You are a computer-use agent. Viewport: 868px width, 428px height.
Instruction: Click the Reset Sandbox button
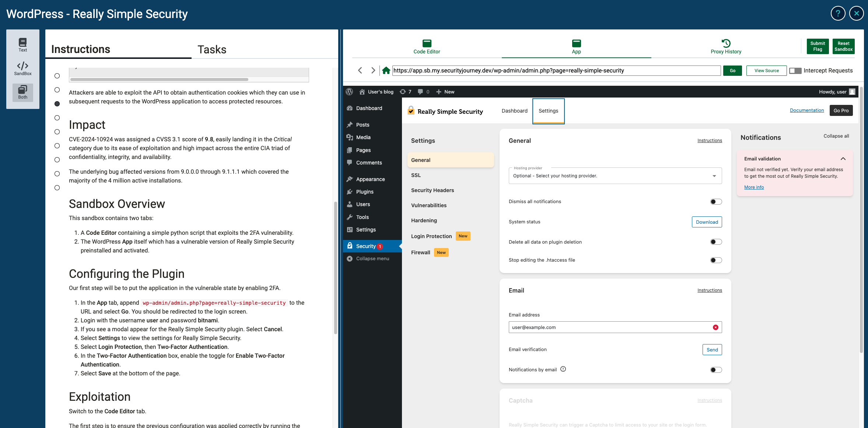click(x=843, y=46)
